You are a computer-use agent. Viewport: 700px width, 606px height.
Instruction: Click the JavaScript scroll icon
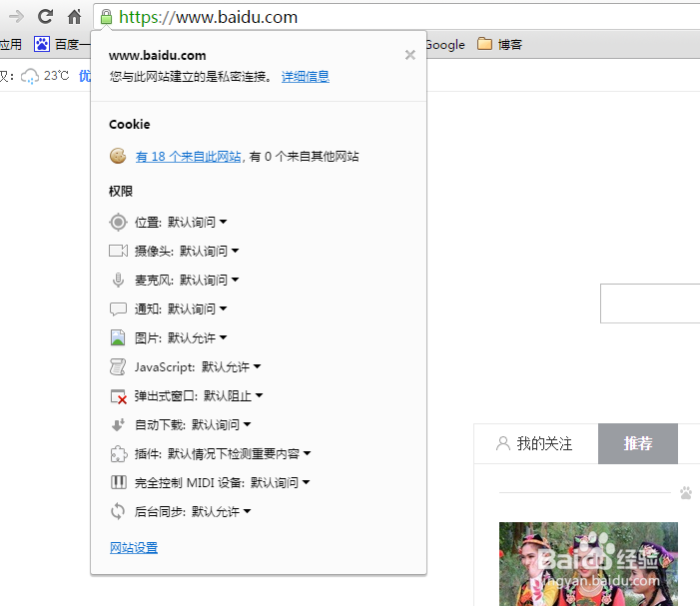pyautogui.click(x=118, y=366)
